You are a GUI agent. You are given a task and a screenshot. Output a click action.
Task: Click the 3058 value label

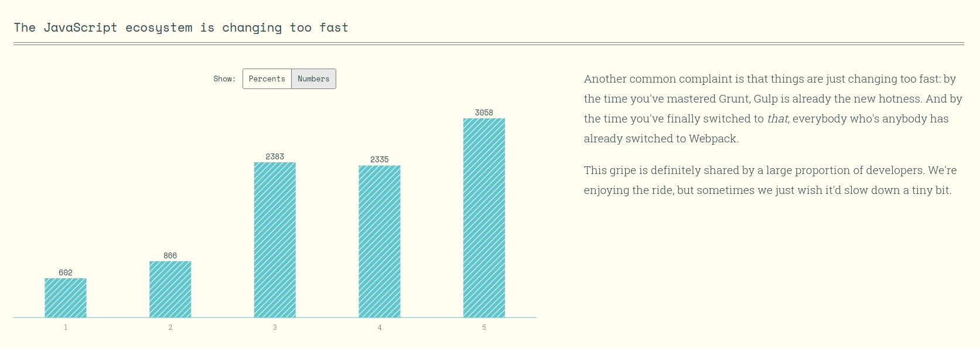point(484,112)
